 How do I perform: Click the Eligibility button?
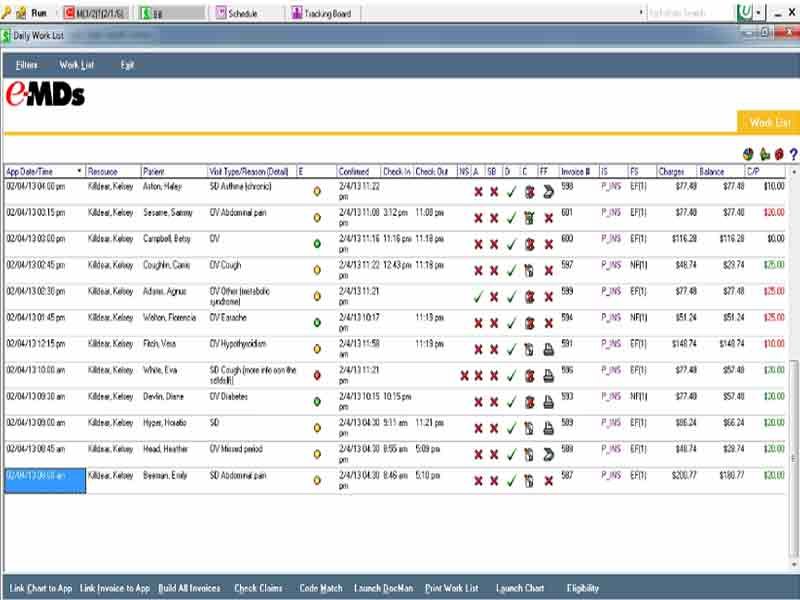[x=583, y=588]
